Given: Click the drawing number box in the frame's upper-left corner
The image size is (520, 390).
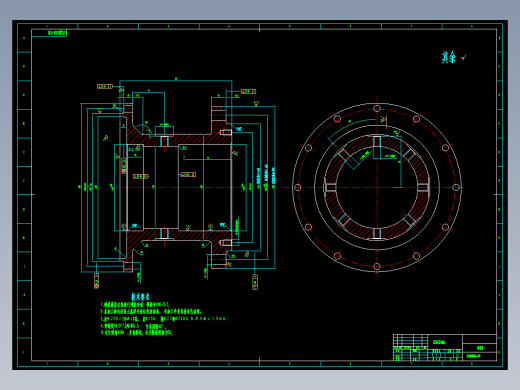Looking at the screenshot, I should 49,33.
